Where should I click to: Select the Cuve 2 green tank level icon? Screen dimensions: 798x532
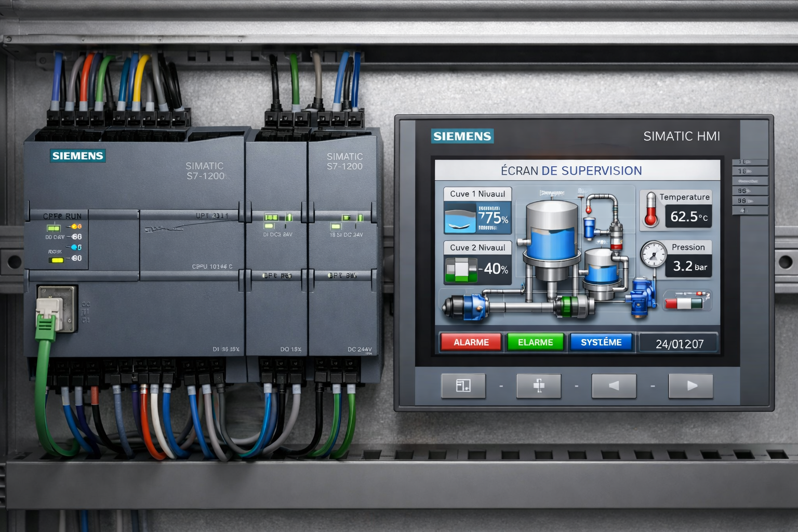tap(461, 270)
